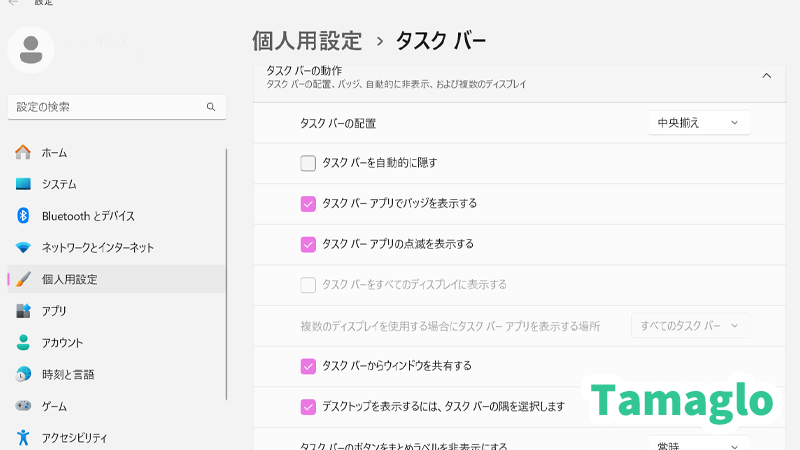Select 個人用設定 sidebar label
The height and width of the screenshot is (450, 800).
[70, 279]
